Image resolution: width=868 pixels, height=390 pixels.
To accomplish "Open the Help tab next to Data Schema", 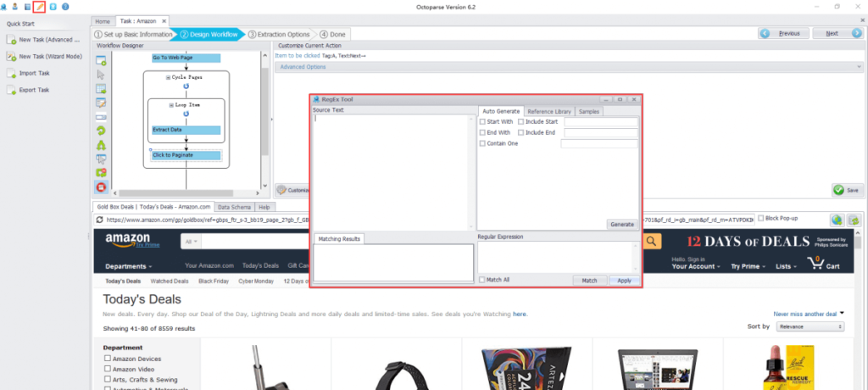I will (264, 207).
